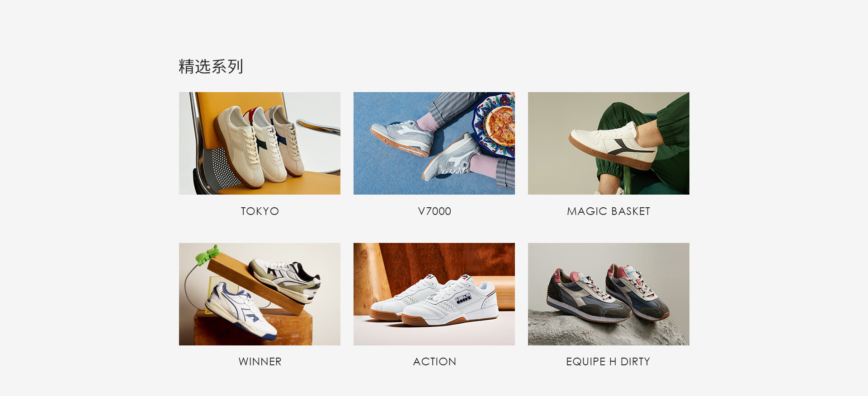Open the EQUIPE H DIRTY photo
The height and width of the screenshot is (396, 868).
click(x=609, y=294)
